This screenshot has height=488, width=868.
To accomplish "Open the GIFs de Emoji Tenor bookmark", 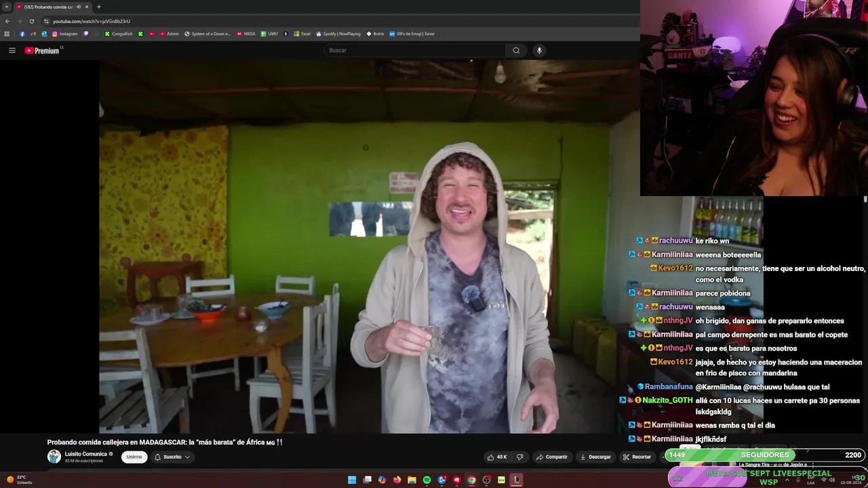I will coord(412,34).
